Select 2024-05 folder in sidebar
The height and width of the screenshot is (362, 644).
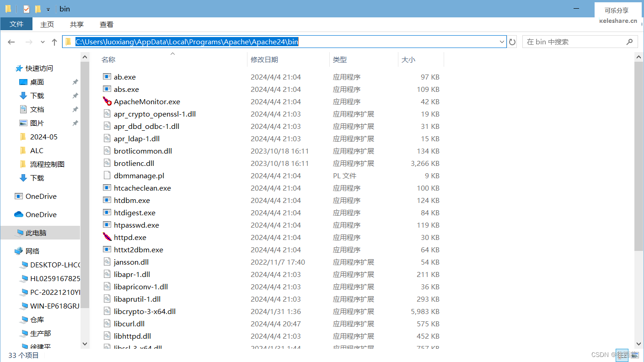point(43,137)
